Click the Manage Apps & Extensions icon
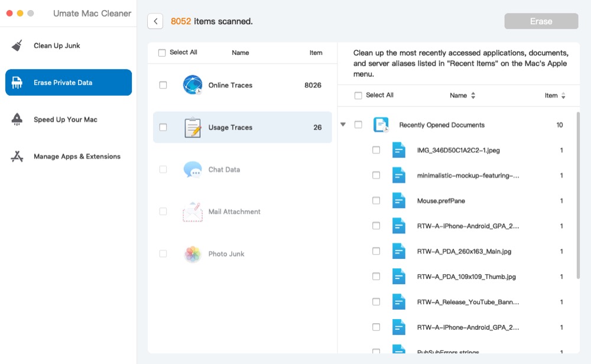This screenshot has width=591, height=364. click(17, 157)
